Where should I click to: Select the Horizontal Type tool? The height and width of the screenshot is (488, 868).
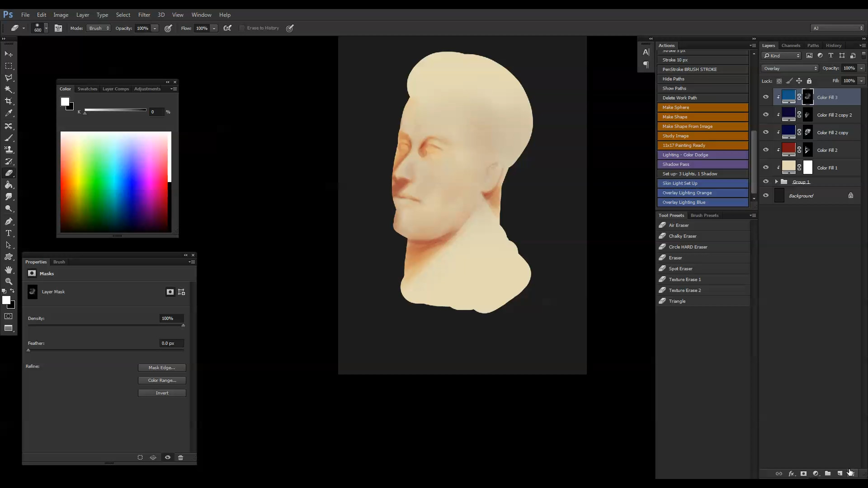click(9, 233)
